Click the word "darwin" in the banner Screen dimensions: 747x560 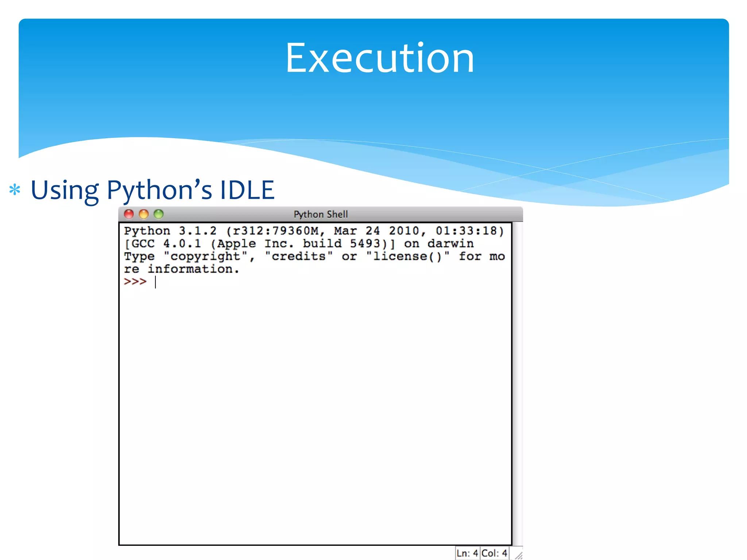(450, 244)
